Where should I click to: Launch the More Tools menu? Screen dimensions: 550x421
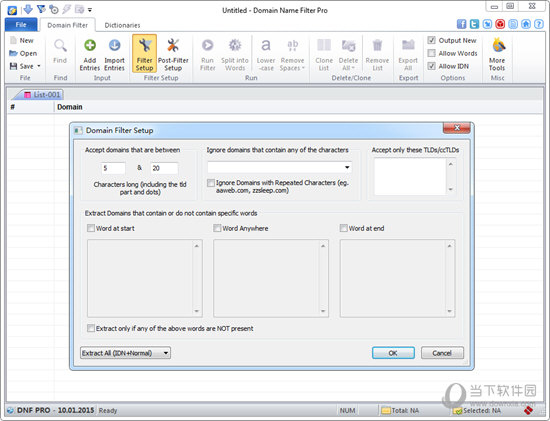[497, 54]
